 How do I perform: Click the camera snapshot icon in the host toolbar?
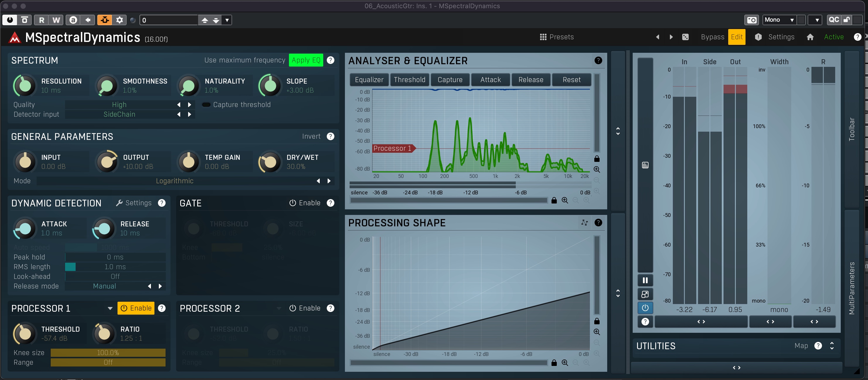tap(751, 20)
